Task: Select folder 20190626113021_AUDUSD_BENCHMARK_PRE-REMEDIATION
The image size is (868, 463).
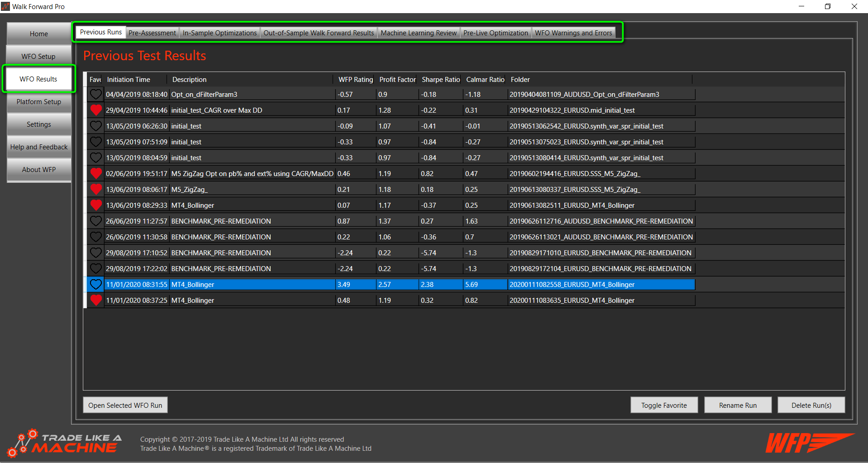Action: (601, 237)
